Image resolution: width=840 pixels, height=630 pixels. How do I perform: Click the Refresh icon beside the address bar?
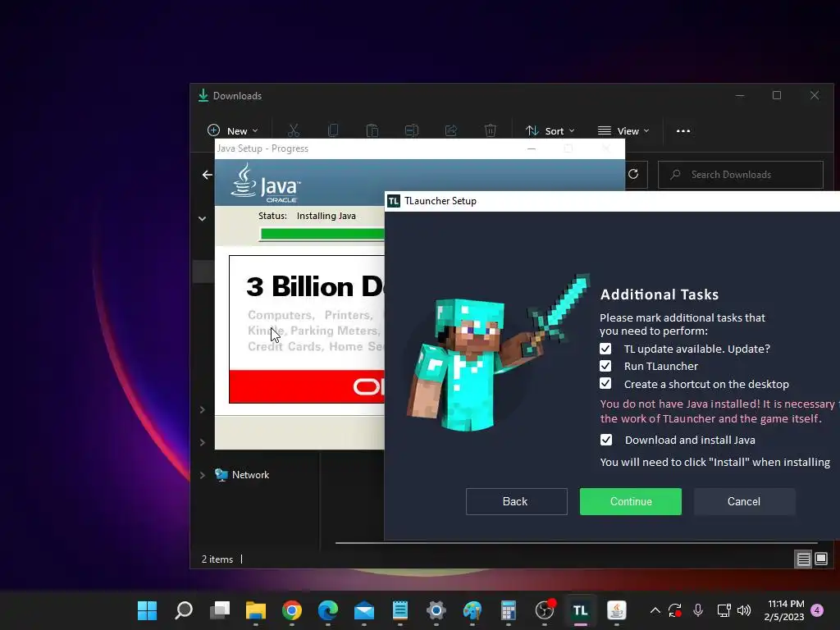tap(633, 174)
